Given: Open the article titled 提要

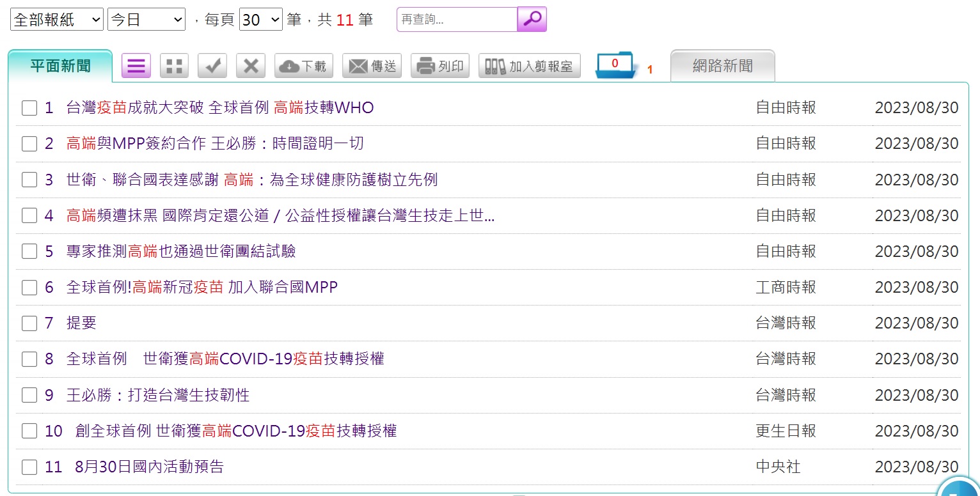Looking at the screenshot, I should click(81, 323).
